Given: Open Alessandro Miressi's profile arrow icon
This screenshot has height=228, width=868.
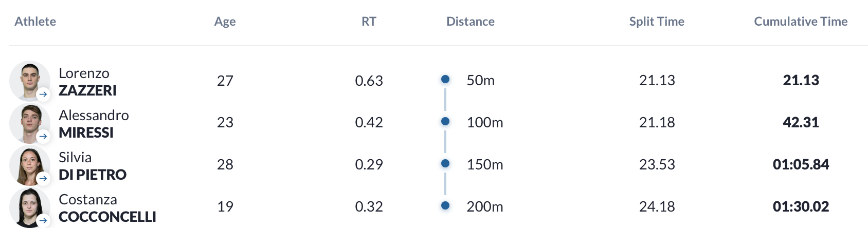Looking at the screenshot, I should (44, 137).
